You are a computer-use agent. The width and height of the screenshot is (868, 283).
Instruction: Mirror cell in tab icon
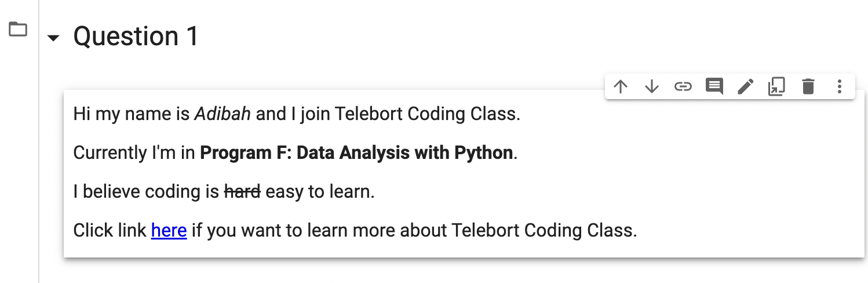(776, 87)
